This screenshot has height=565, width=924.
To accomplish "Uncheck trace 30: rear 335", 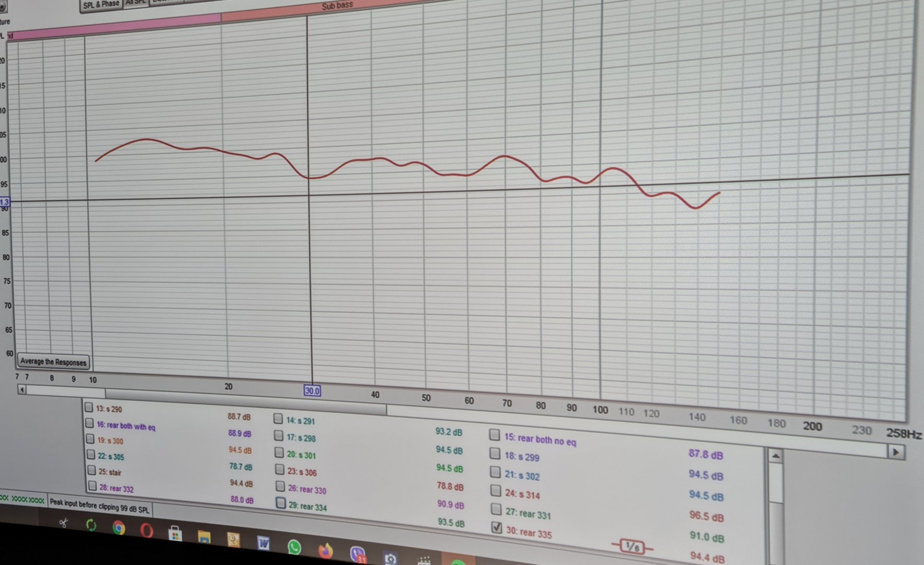I will [497, 527].
